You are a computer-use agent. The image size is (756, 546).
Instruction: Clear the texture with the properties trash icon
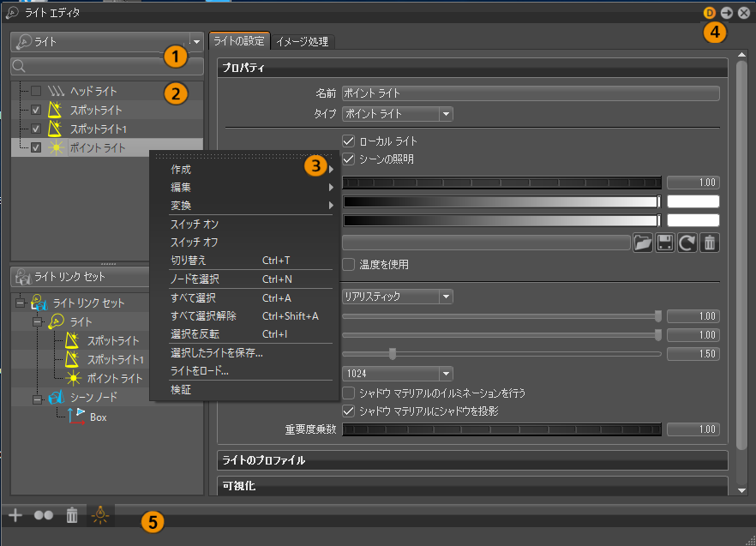click(x=711, y=243)
